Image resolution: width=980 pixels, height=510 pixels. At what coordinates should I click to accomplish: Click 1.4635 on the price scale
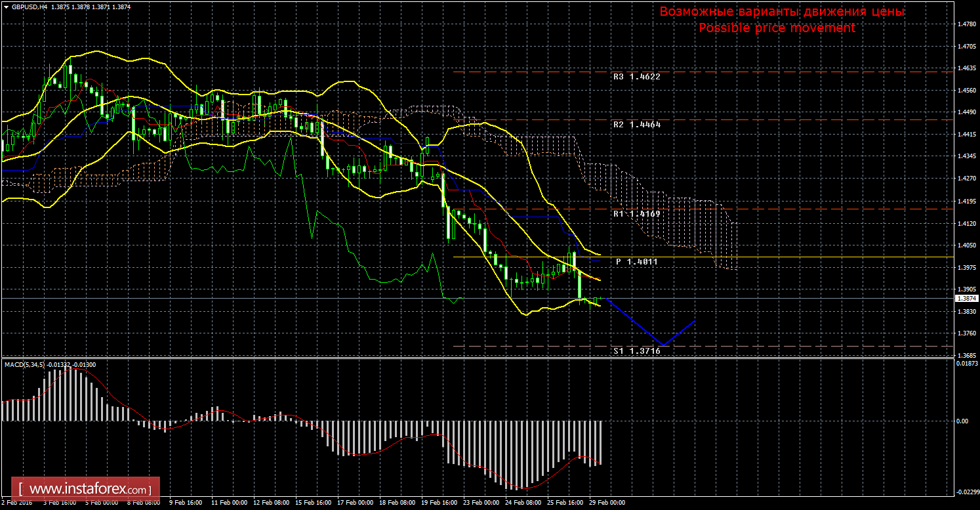pyautogui.click(x=966, y=69)
